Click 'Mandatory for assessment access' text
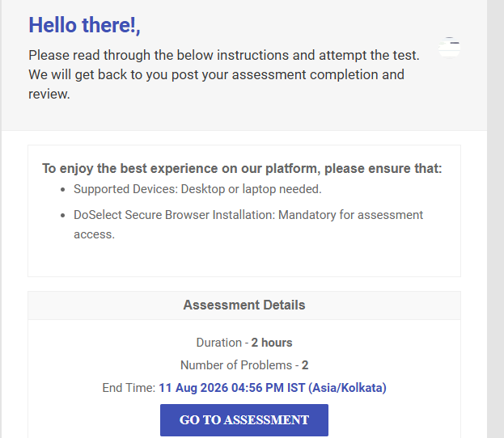Viewport: 504px width, 438px height. [x=248, y=225]
